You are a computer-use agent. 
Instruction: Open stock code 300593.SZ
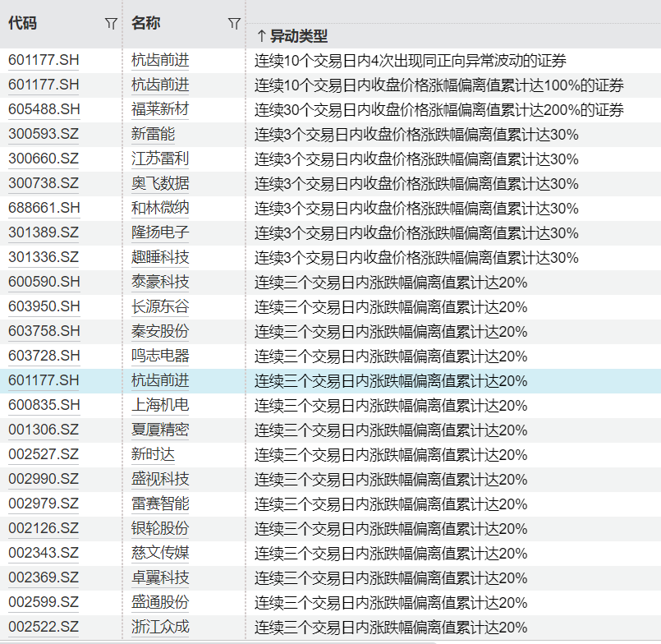coord(44,134)
